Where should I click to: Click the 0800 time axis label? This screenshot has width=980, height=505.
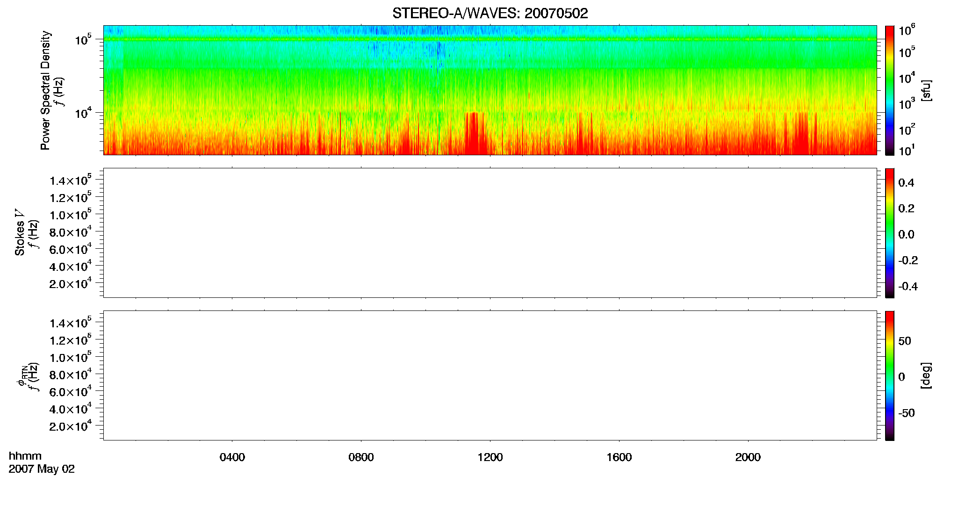[x=361, y=457]
